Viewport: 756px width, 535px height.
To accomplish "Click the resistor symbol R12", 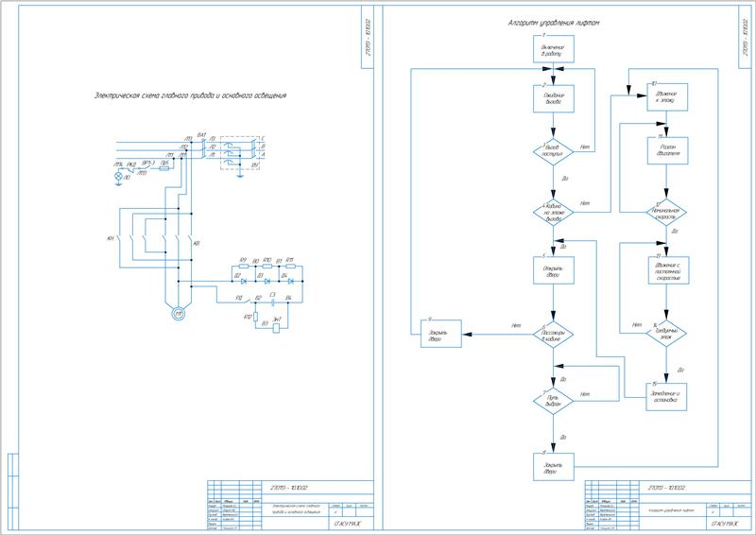I will click(x=255, y=317).
